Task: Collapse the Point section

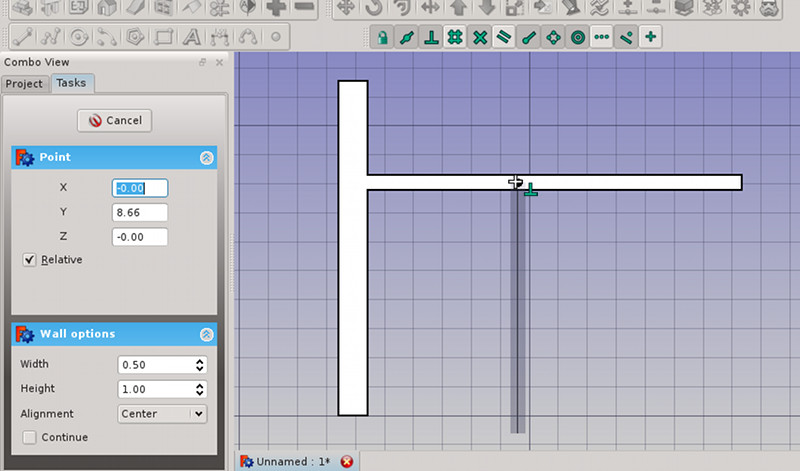Action: [207, 158]
